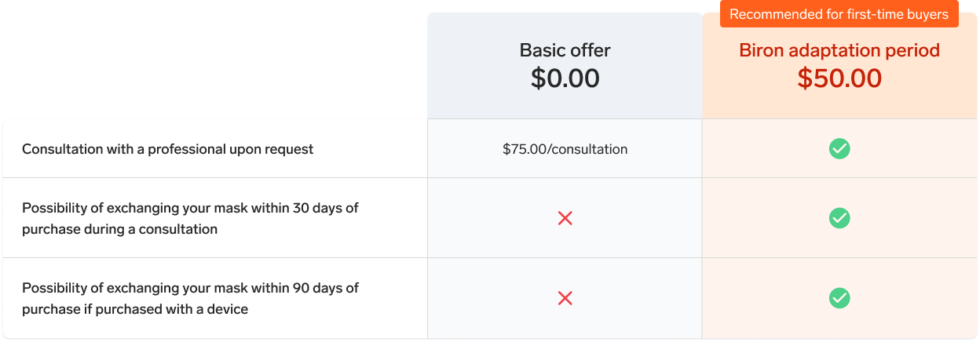Select the Basic offer column header
The width and height of the screenshot is (980, 342).
tap(565, 66)
